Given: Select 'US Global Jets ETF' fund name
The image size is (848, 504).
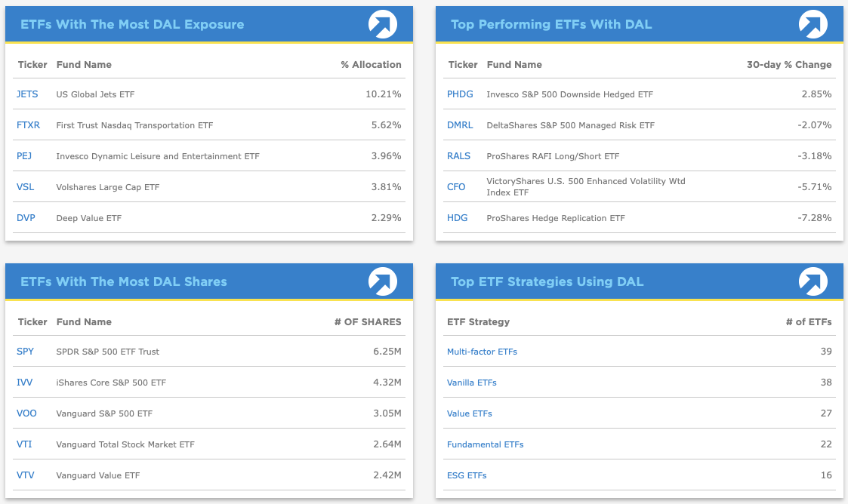Looking at the screenshot, I should tap(95, 94).
